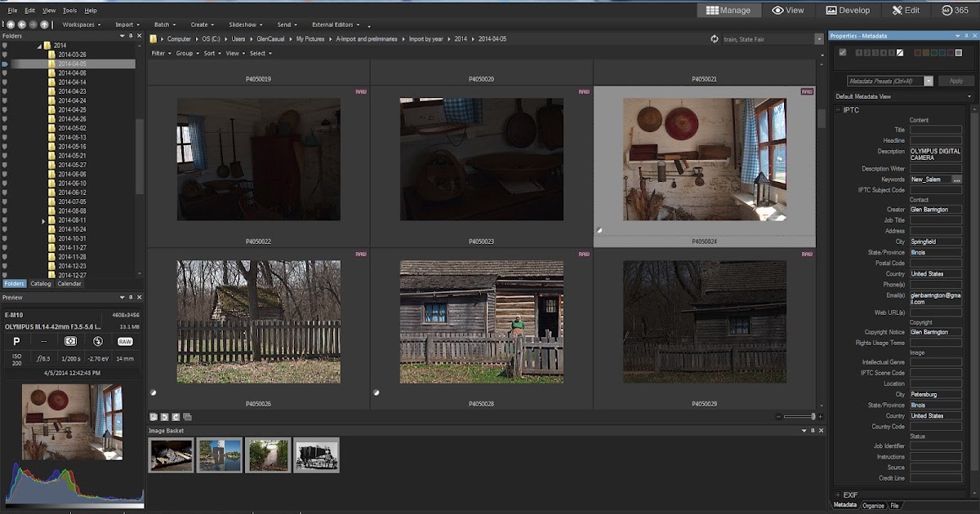Open the Tools menu
The width and height of the screenshot is (980, 514).
tap(69, 11)
